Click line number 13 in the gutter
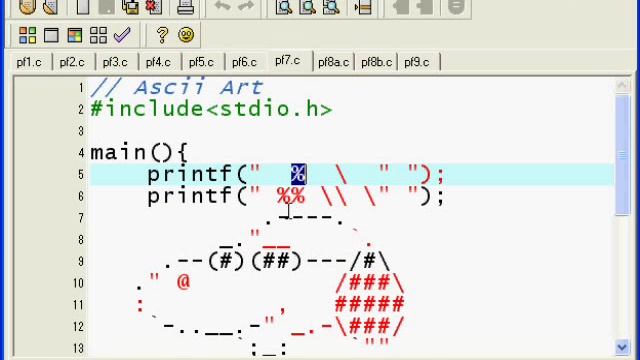Viewport: 640px width, 360px height. click(x=78, y=348)
